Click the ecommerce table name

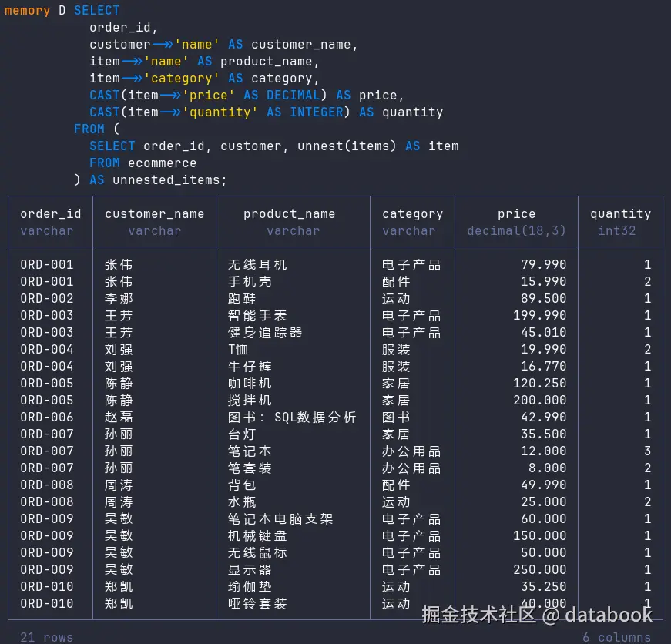click(163, 163)
